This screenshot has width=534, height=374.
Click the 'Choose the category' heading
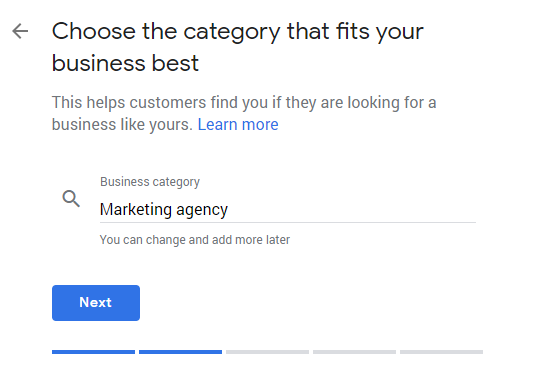[237, 31]
